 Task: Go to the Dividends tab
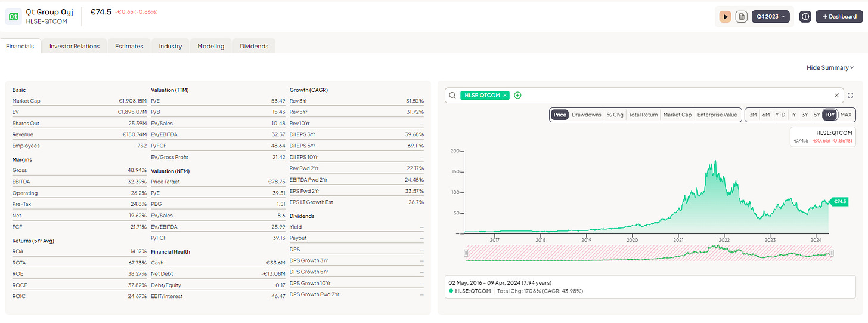[254, 46]
